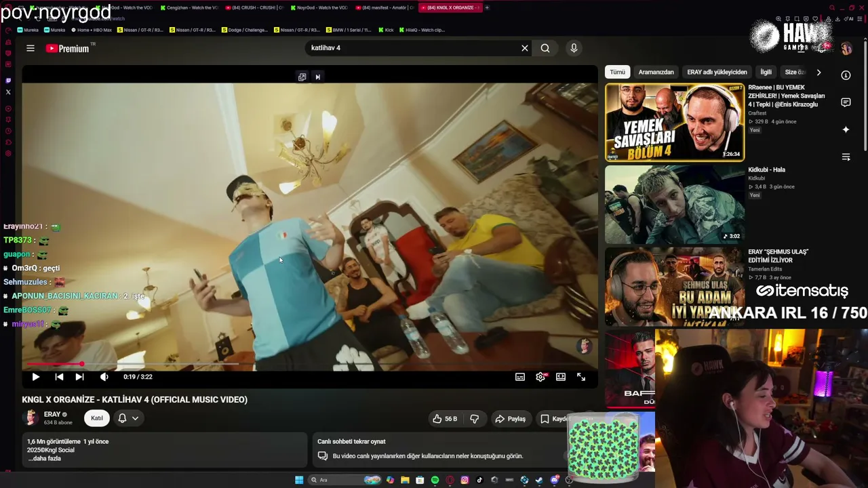The width and height of the screenshot is (868, 488).
Task: Play the video
Action: (x=36, y=377)
